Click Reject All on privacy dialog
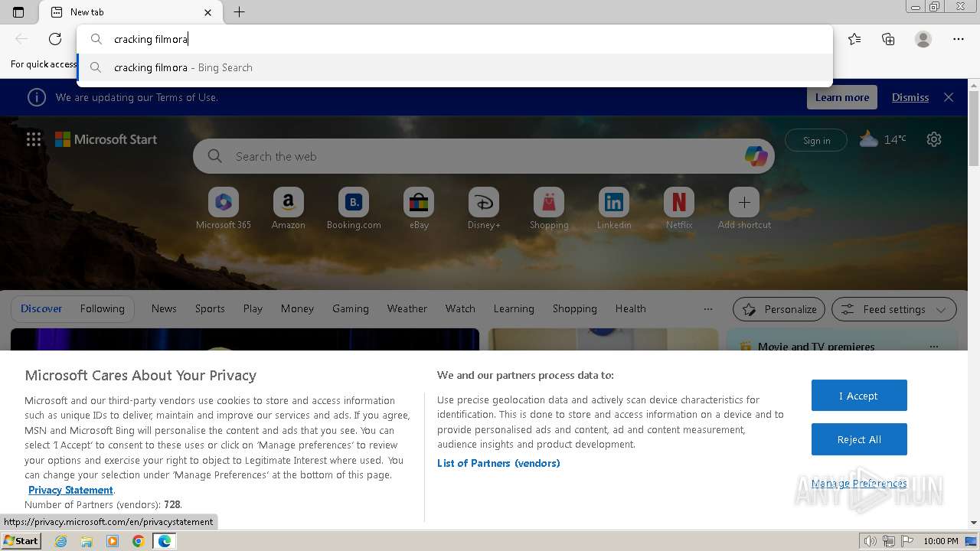 coord(859,439)
